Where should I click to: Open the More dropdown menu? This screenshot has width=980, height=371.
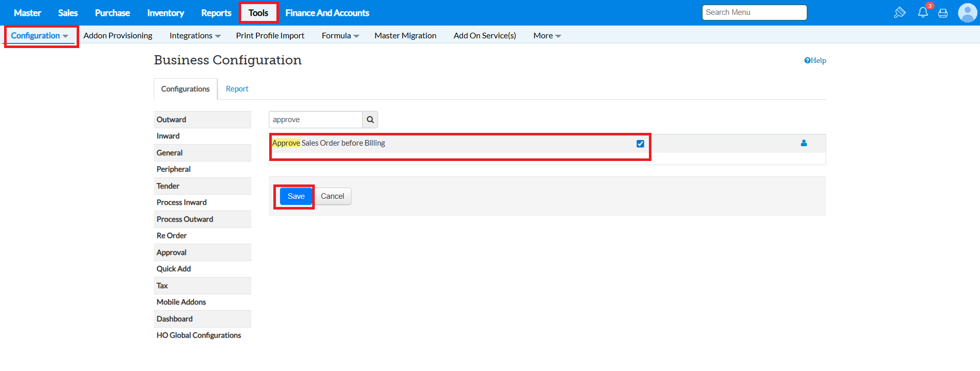pyautogui.click(x=547, y=36)
